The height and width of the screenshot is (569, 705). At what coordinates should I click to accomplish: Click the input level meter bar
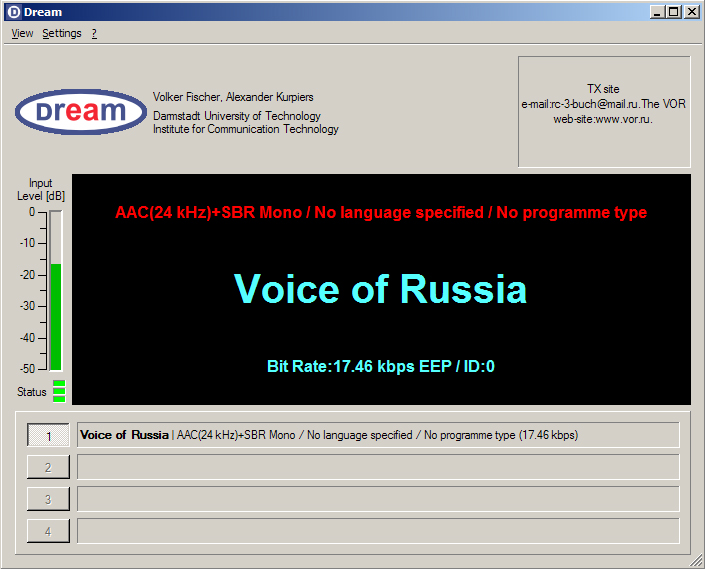tap(56, 290)
